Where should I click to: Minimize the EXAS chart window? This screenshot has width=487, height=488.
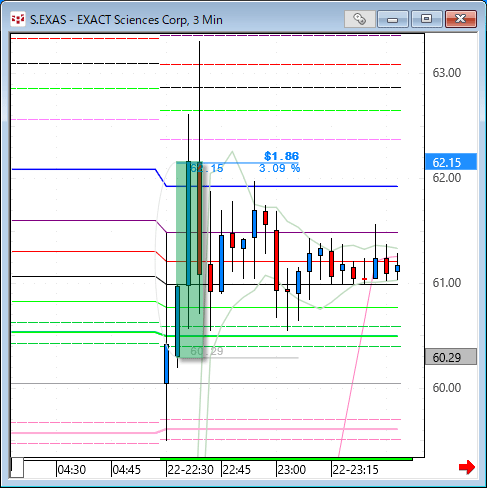pyautogui.click(x=393, y=19)
